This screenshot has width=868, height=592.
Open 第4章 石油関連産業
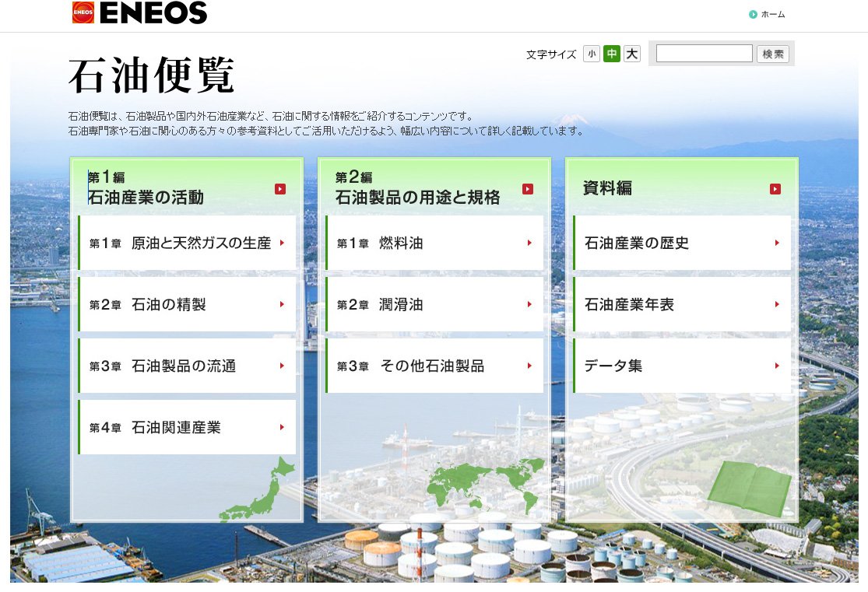tap(187, 427)
